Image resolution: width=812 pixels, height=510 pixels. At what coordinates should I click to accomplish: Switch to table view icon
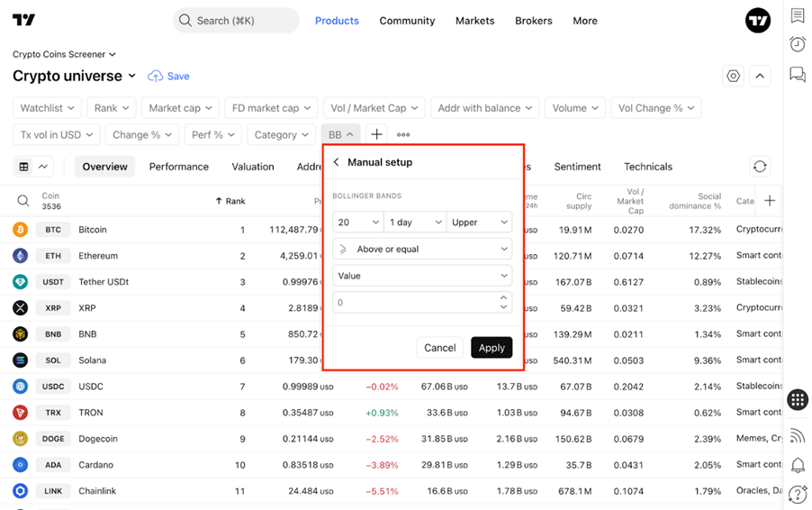click(23, 167)
